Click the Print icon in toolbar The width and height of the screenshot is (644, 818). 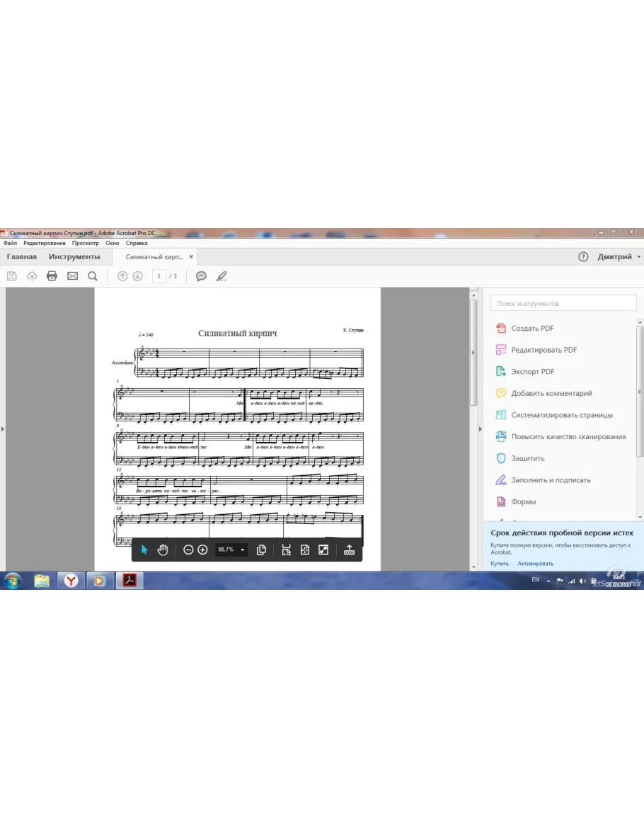tap(52, 276)
